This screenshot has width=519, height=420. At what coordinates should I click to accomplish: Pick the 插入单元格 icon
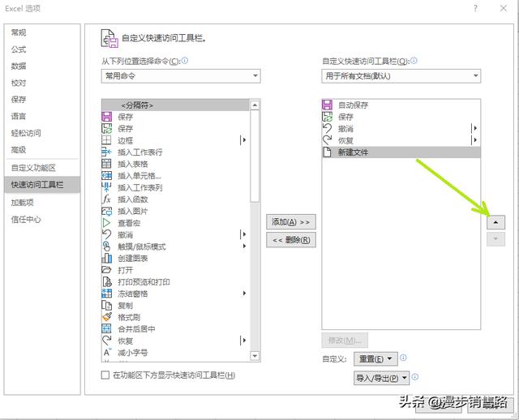click(x=106, y=175)
